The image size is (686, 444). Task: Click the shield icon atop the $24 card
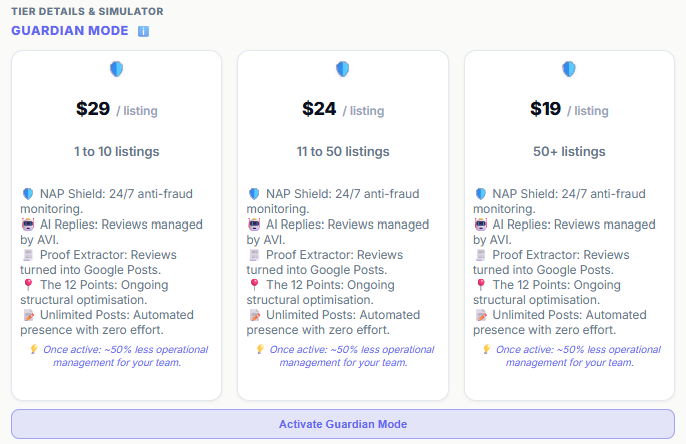(x=343, y=69)
